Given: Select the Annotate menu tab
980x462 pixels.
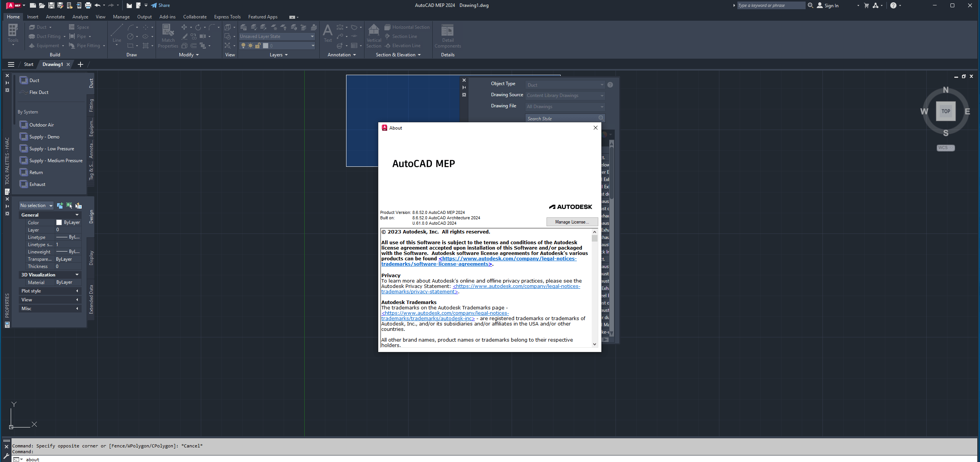Looking at the screenshot, I should (x=56, y=17).
